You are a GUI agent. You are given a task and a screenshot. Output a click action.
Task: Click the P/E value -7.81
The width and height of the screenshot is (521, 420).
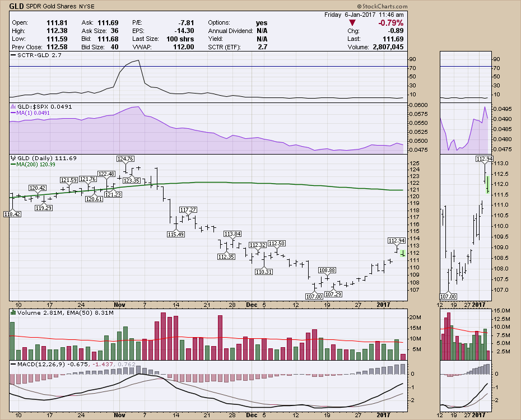click(x=186, y=23)
